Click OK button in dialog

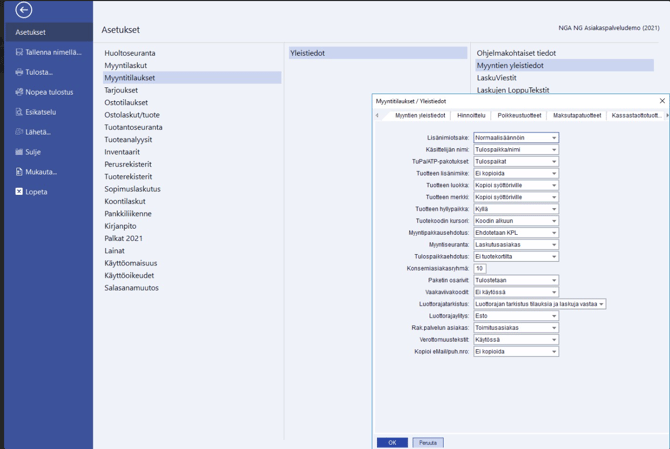[392, 443]
